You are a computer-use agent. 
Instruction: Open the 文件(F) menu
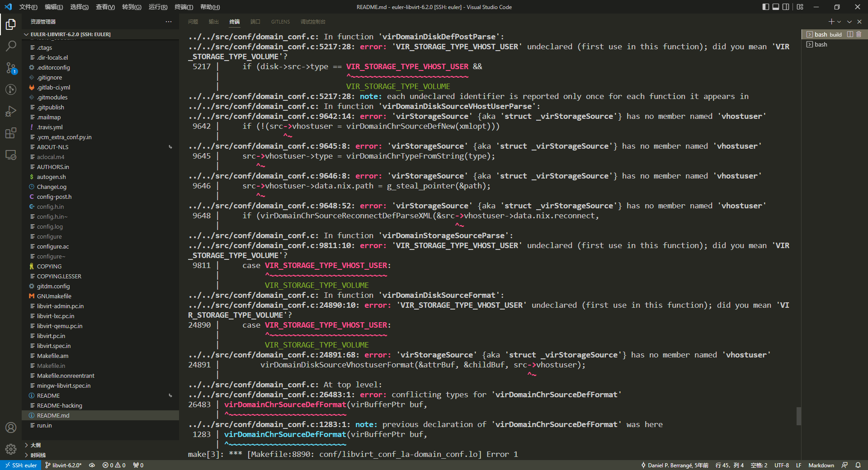coord(28,7)
